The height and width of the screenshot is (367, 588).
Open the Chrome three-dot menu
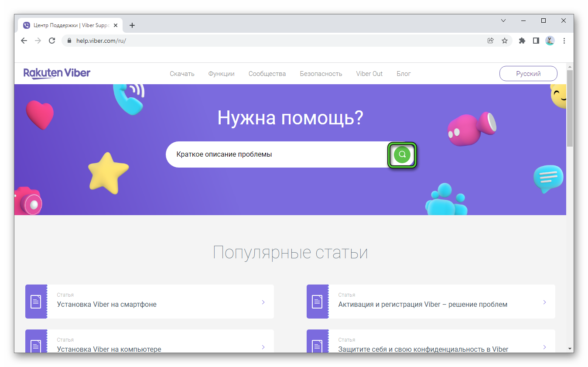[564, 41]
